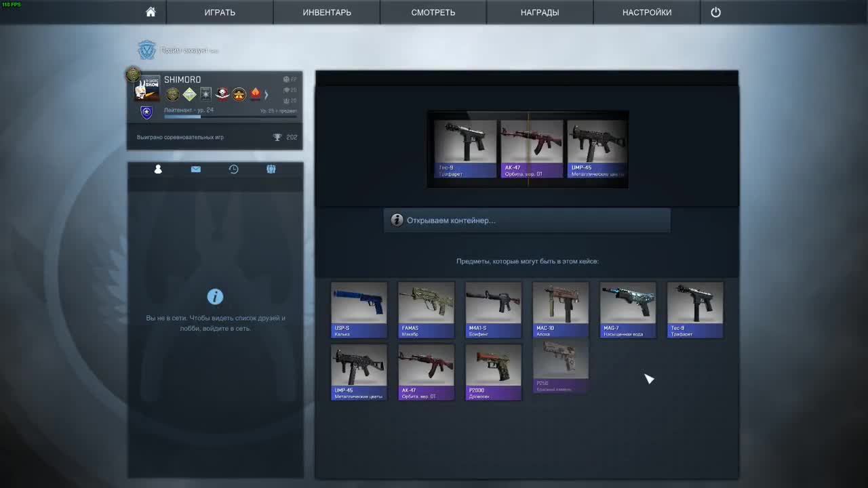Screen dimensions: 868x488
Task: Select Tec-9 in the spinning reel
Action: click(x=465, y=149)
